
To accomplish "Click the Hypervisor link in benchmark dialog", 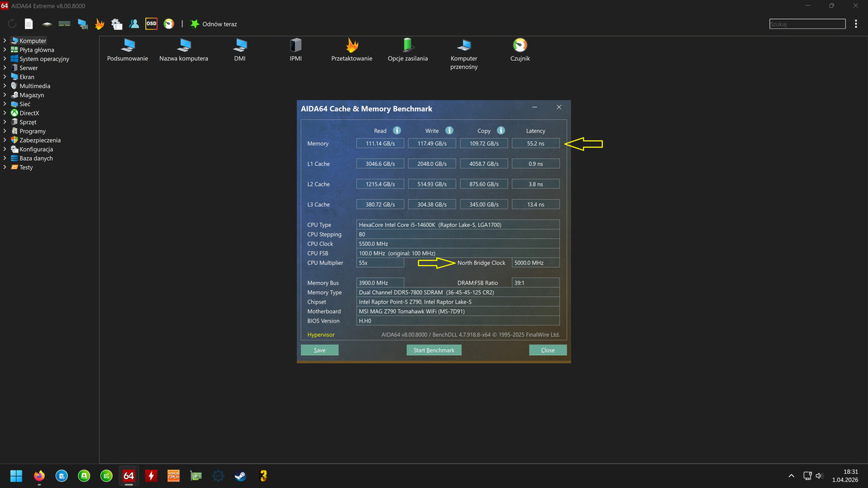I will point(321,334).
